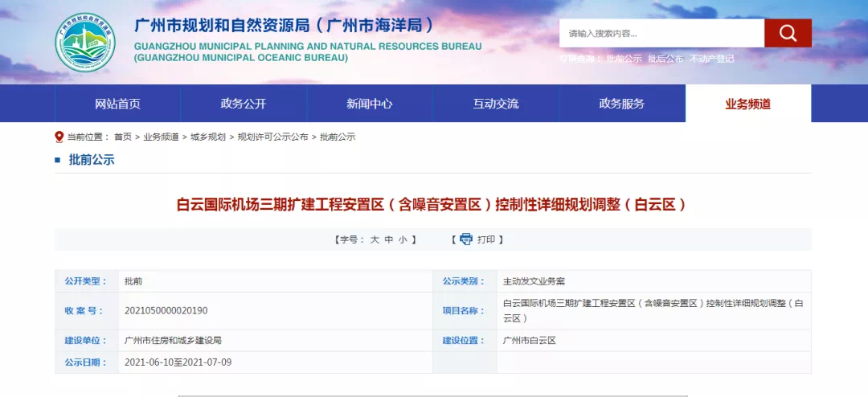Focus the search input field
The height and width of the screenshot is (397, 868).
pyautogui.click(x=661, y=34)
